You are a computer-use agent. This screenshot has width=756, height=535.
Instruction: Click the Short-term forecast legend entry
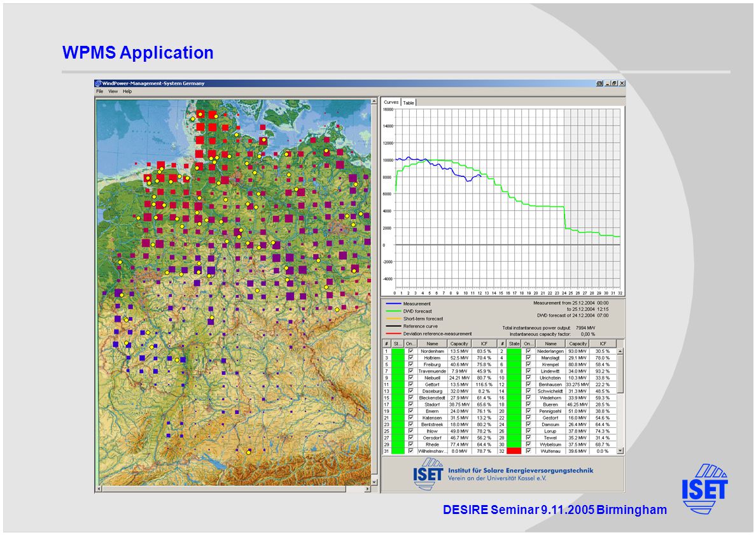click(x=414, y=319)
